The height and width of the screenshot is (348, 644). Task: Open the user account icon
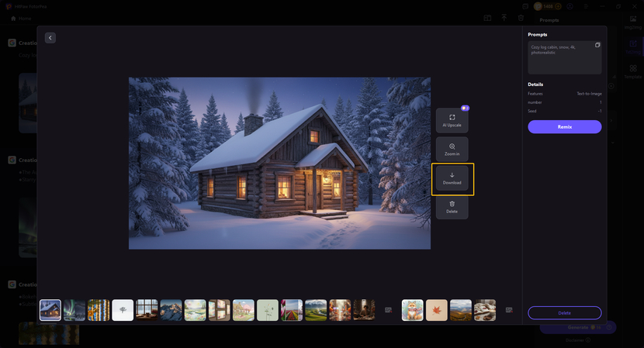[x=570, y=6]
